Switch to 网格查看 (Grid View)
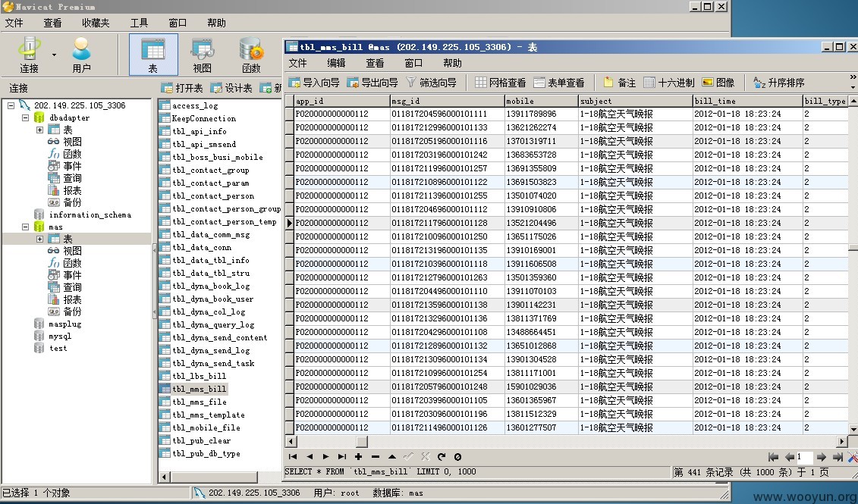The image size is (858, 504). [500, 83]
